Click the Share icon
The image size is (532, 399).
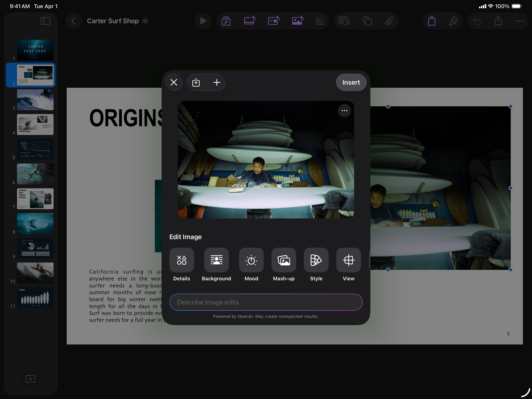pyautogui.click(x=498, y=20)
